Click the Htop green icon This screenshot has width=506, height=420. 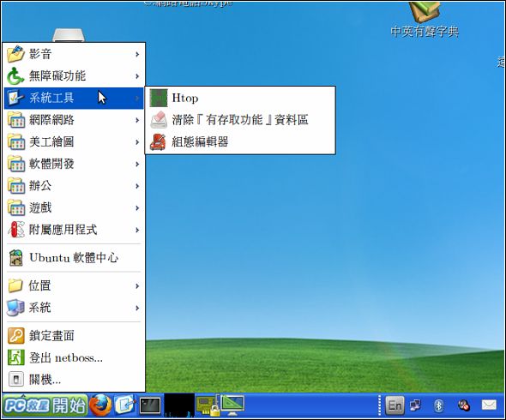(159, 98)
